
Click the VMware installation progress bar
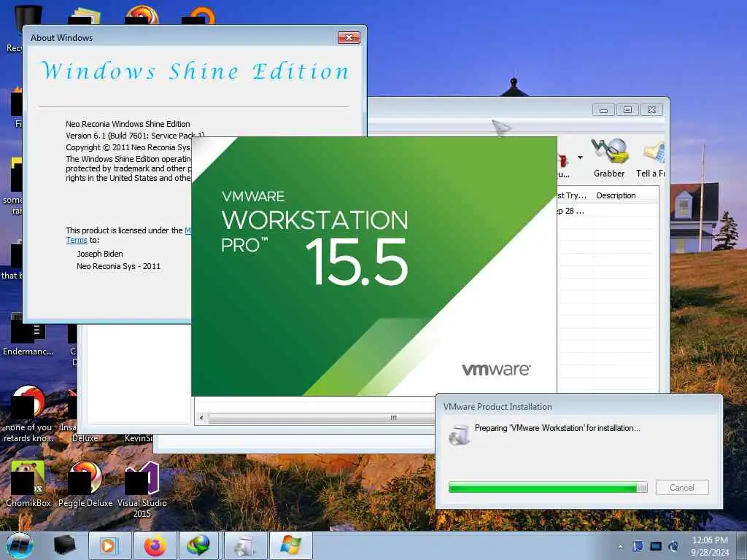pos(547,486)
